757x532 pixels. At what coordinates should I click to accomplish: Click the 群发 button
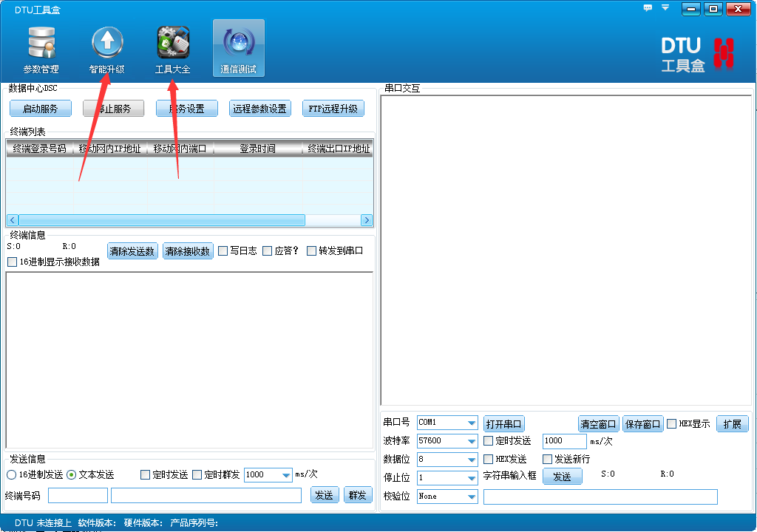point(358,495)
